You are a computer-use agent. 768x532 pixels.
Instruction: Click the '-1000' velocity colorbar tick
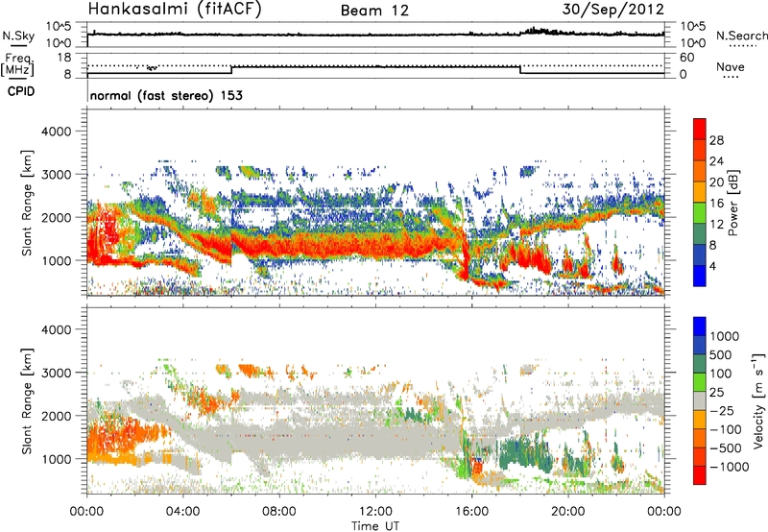pyautogui.click(x=729, y=467)
